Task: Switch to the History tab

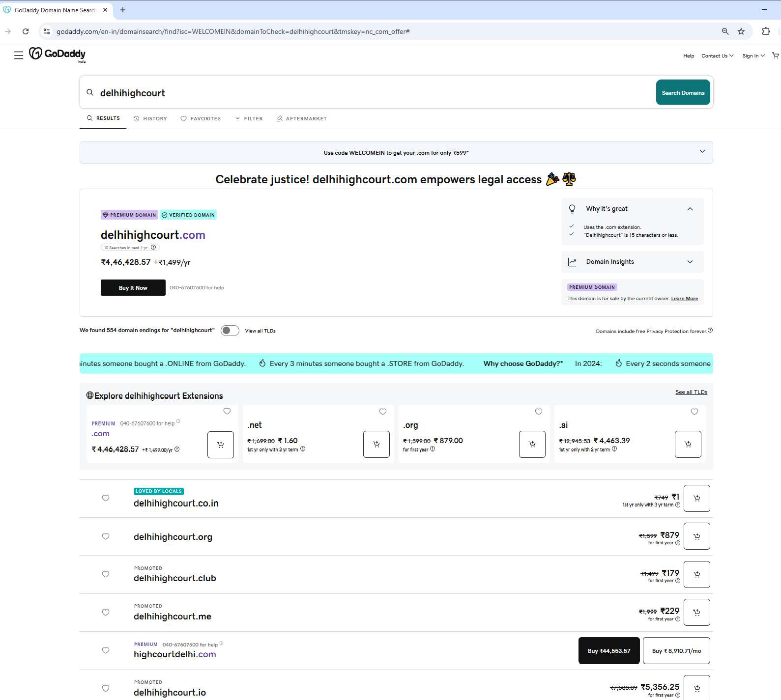Action: [x=150, y=118]
